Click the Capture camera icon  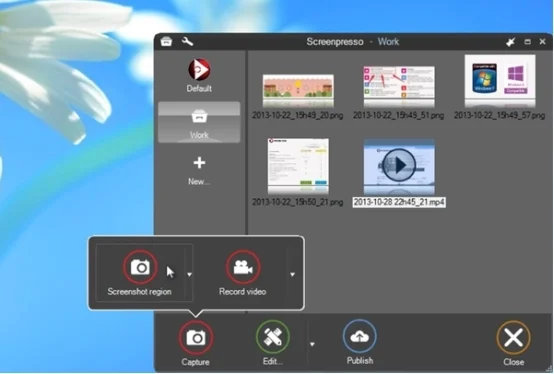point(195,338)
